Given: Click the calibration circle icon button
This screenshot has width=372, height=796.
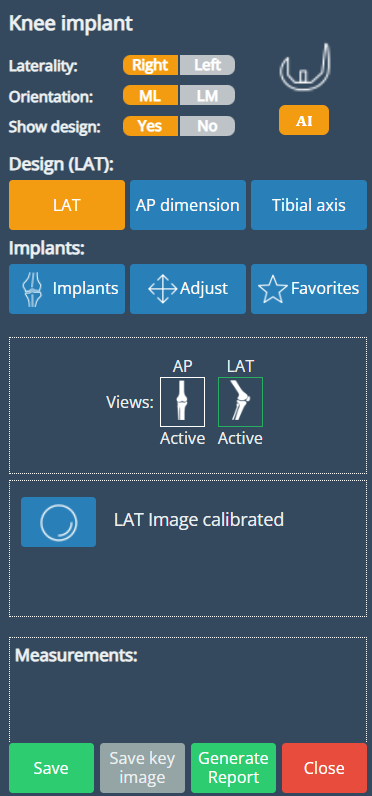Looking at the screenshot, I should coord(58,522).
